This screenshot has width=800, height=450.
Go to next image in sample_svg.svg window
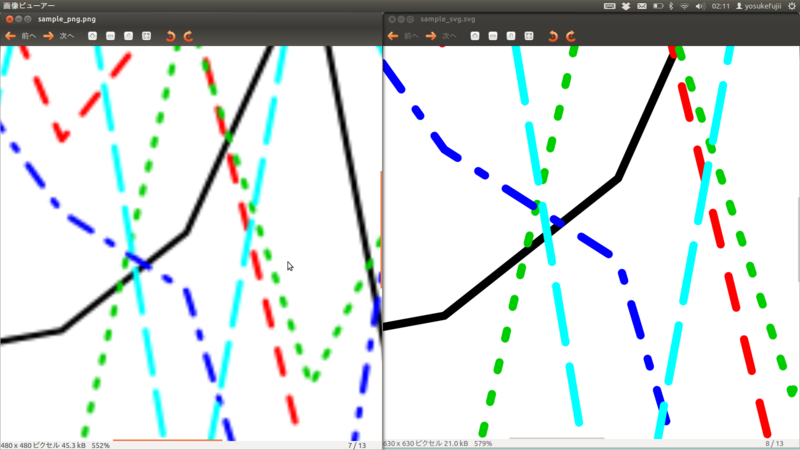[431, 36]
